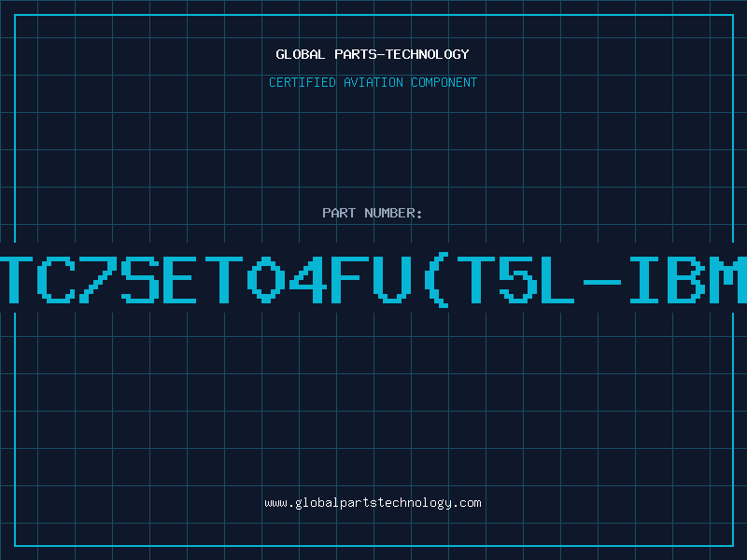Click the 'PART NUMBER:' label

click(373, 213)
